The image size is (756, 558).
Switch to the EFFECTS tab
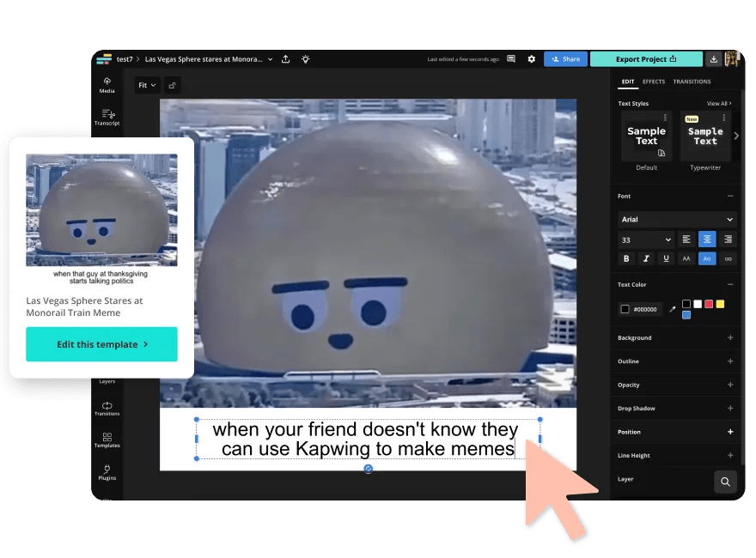click(x=654, y=82)
